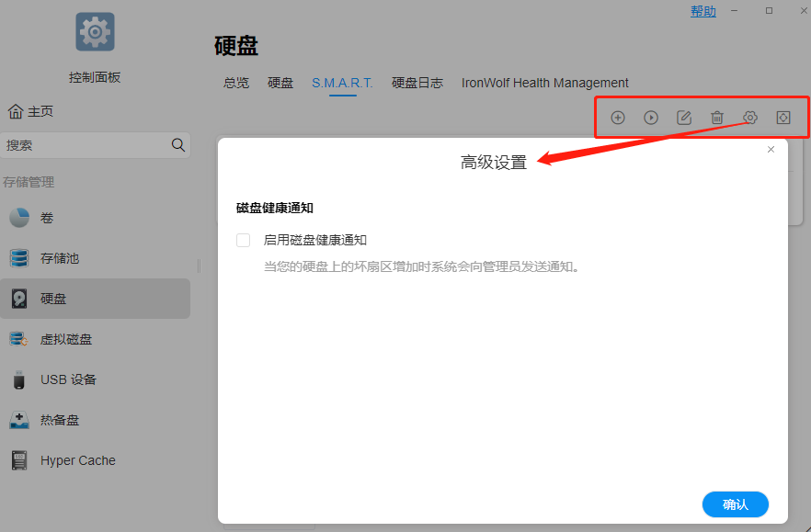Select USB 设备 in sidebar
The height and width of the screenshot is (532, 811).
(96, 379)
